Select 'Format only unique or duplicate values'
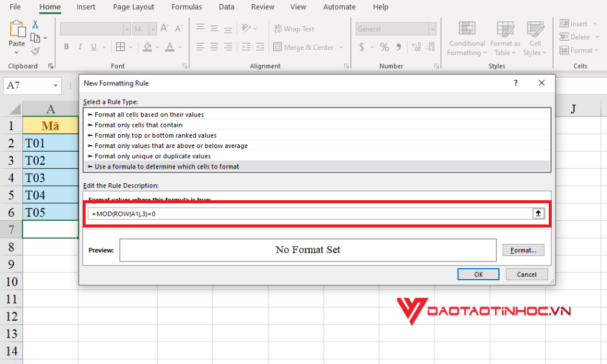Image resolution: width=607 pixels, height=364 pixels. point(317,156)
